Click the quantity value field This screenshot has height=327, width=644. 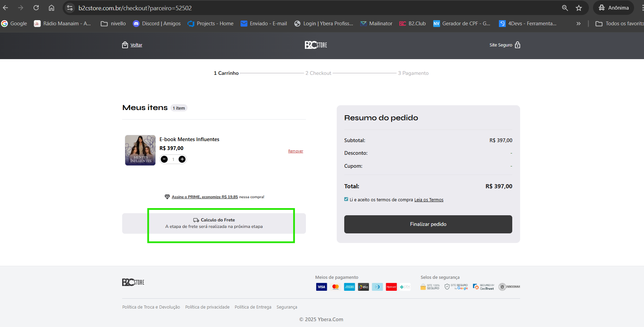point(173,159)
